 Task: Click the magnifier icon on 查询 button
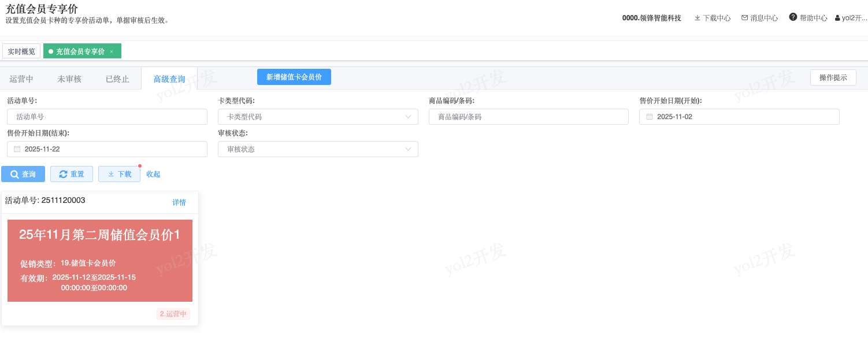pos(15,174)
